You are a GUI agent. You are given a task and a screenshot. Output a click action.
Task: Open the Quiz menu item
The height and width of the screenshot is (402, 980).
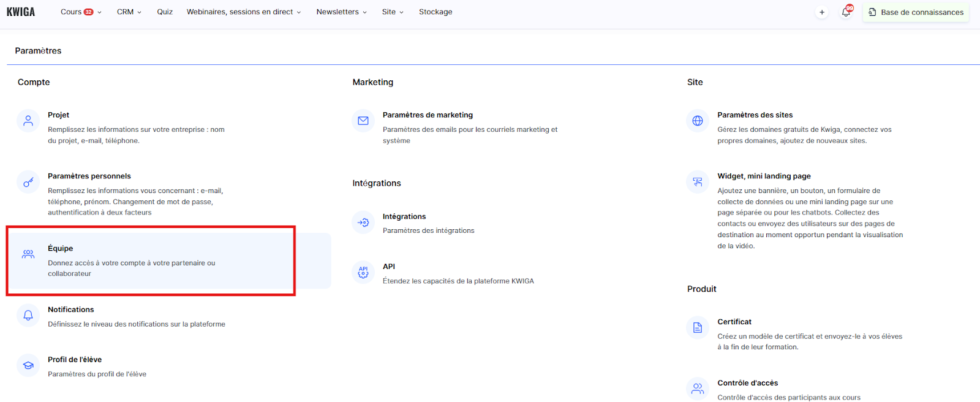coord(164,12)
